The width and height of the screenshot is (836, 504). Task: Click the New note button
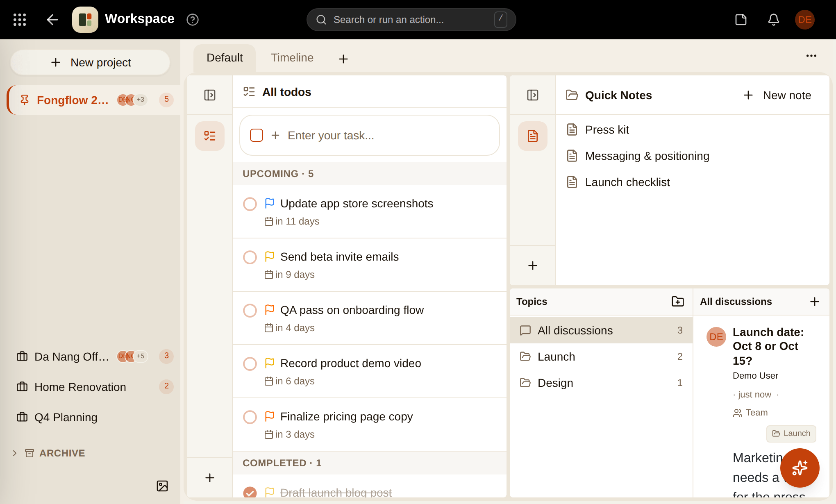pos(777,95)
